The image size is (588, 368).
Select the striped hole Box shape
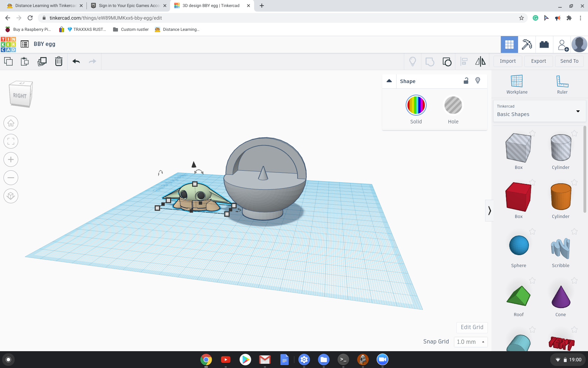518,148
